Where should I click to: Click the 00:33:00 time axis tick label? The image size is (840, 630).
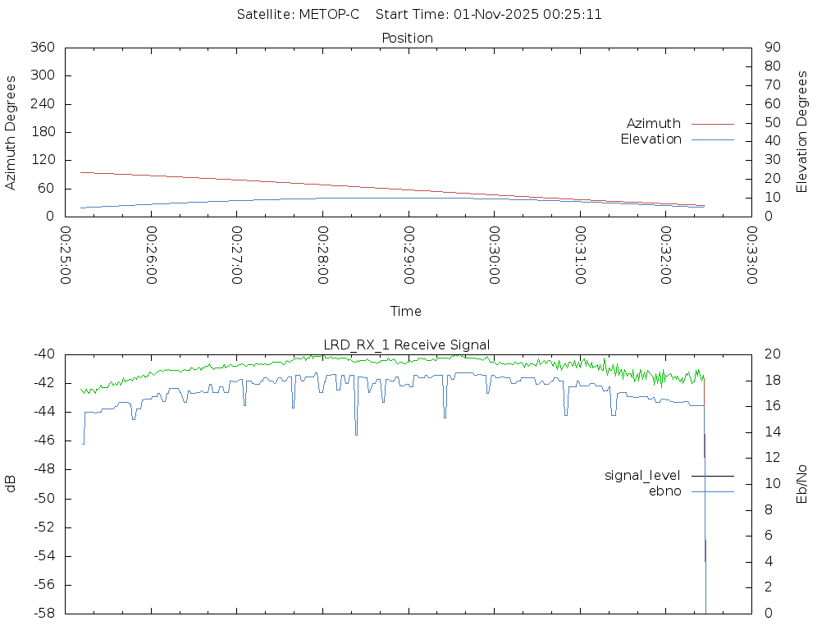pyautogui.click(x=751, y=256)
